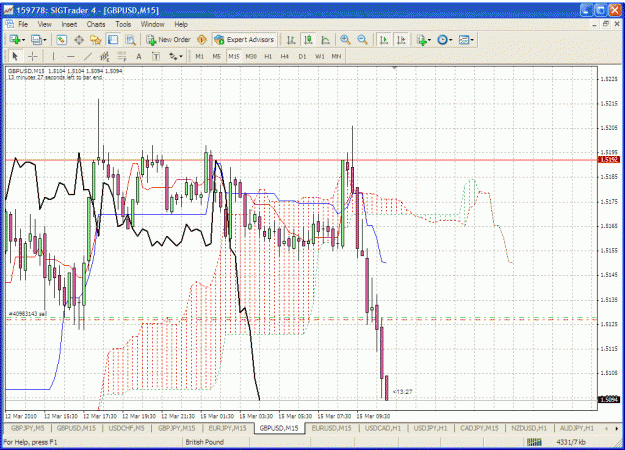Switch timeframe to H1

[x=268, y=57]
